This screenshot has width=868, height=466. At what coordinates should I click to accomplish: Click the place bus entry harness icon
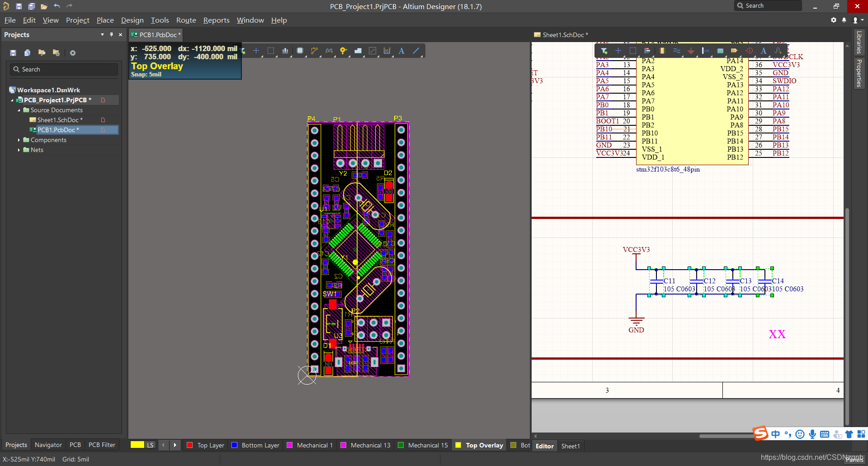(x=705, y=51)
